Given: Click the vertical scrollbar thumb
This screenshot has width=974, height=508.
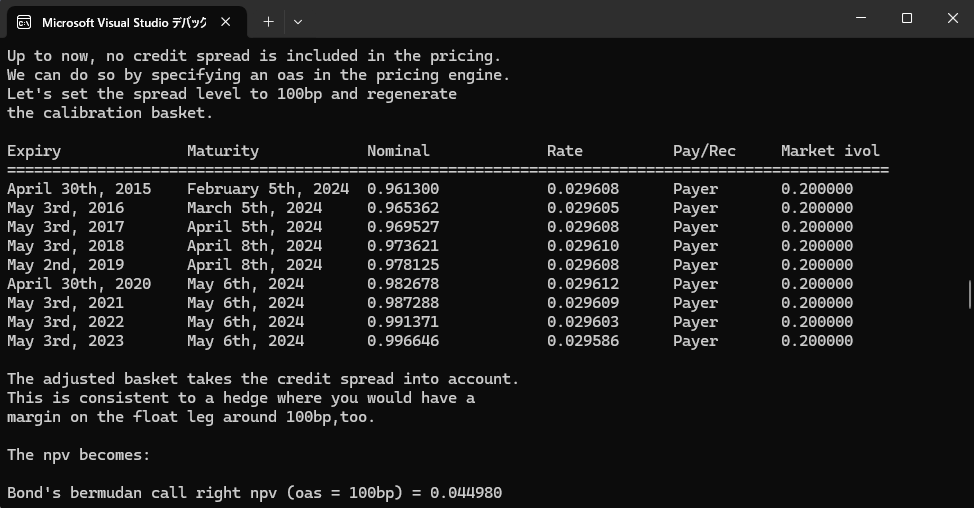Looking at the screenshot, I should pyautogui.click(x=969, y=294).
